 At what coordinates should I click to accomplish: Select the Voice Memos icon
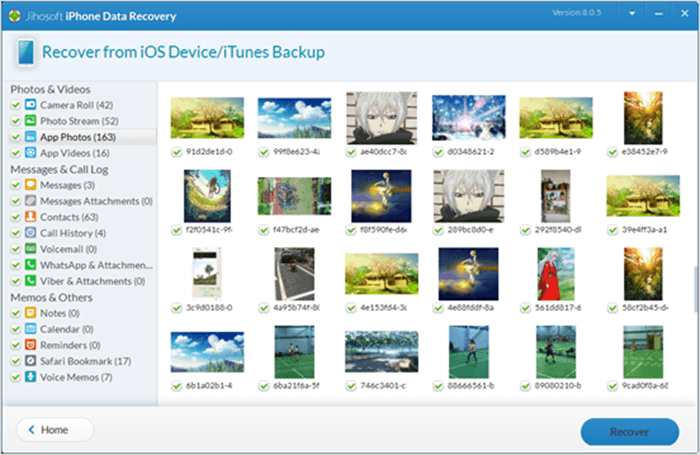pyautogui.click(x=30, y=377)
